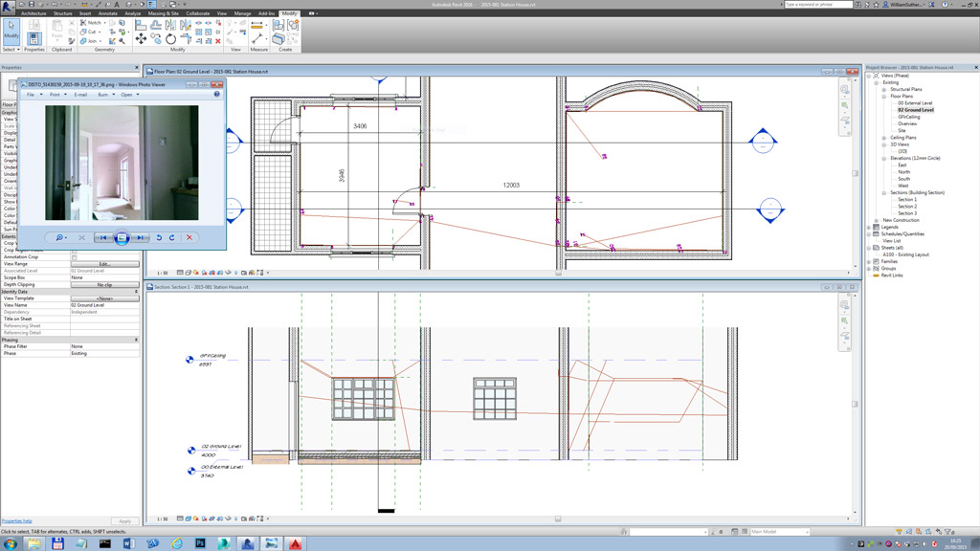Expand the Families node
Viewport: 980px width, 551px height.
(x=869, y=261)
